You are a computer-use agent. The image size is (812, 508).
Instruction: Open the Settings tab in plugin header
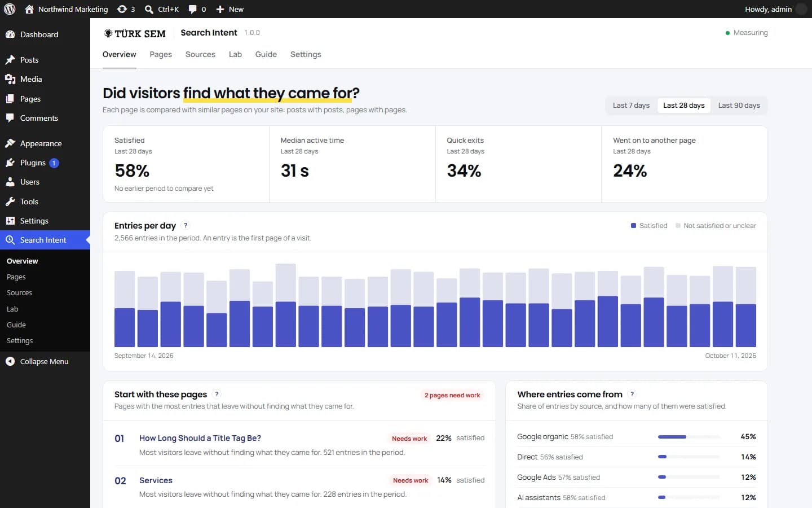[x=306, y=54]
